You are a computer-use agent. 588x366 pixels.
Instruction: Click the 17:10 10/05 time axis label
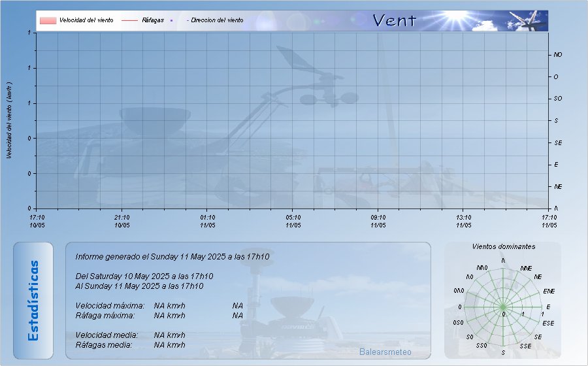point(37,222)
